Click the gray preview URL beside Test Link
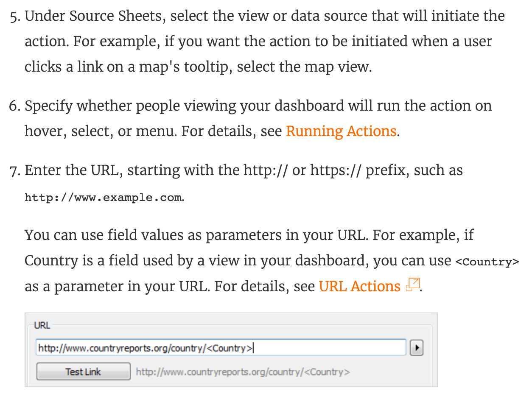Screen dimensions: 532x407 tap(243, 372)
